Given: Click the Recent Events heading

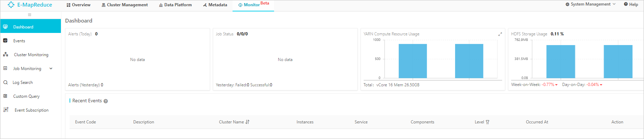Looking at the screenshot, I should (87, 101).
